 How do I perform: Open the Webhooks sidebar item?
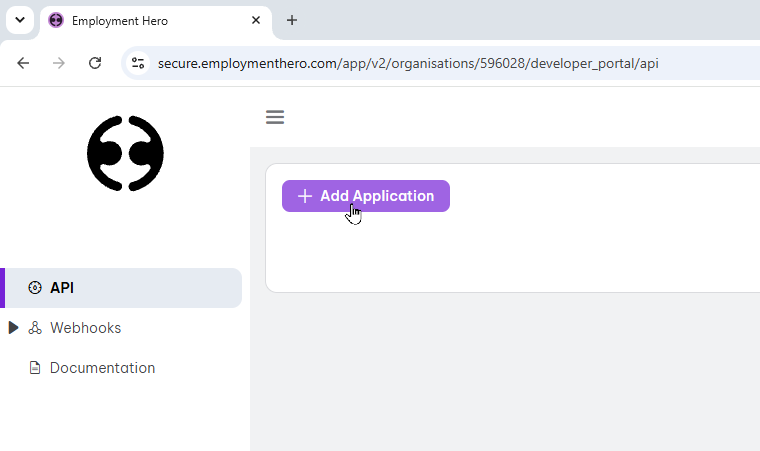(x=85, y=328)
